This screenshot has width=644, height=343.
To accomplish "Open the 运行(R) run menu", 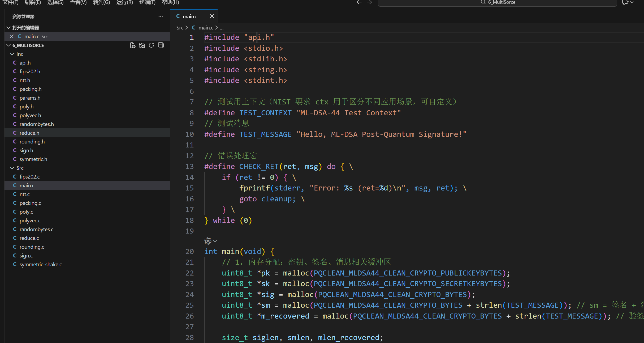I will (x=124, y=2).
